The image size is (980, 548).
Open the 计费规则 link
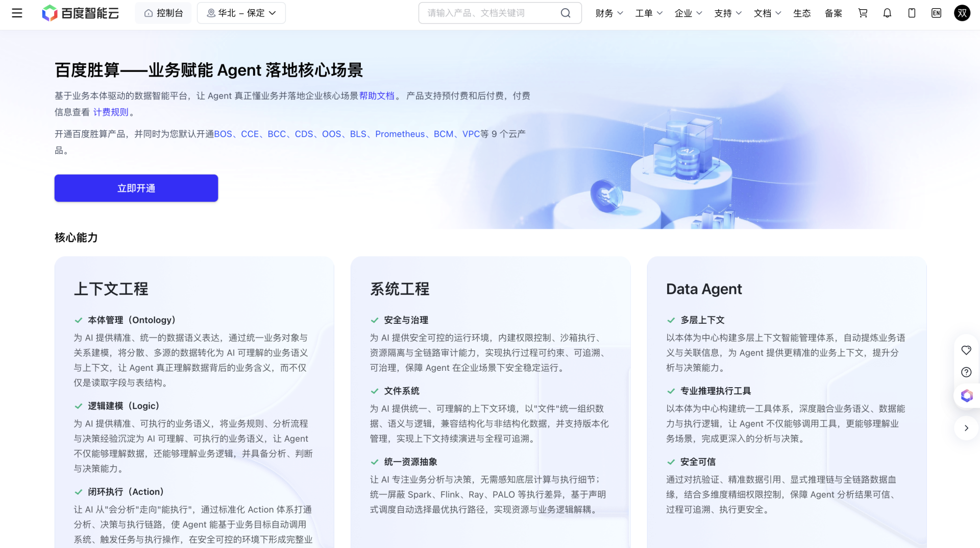pyautogui.click(x=111, y=112)
